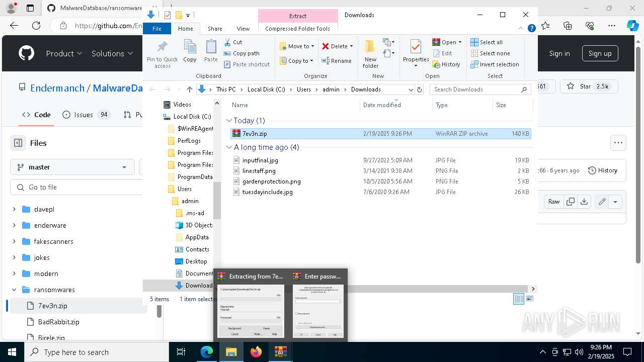Sort by the Name column header

tap(240, 105)
